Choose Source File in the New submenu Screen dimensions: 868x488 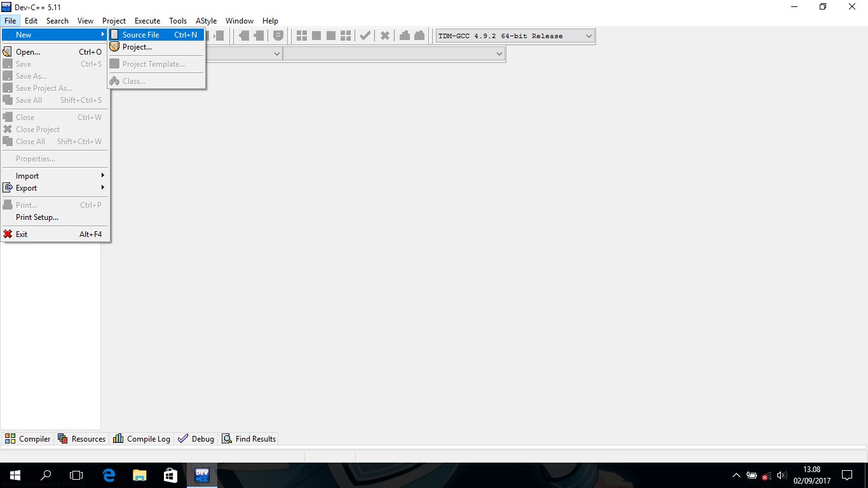[x=156, y=35]
